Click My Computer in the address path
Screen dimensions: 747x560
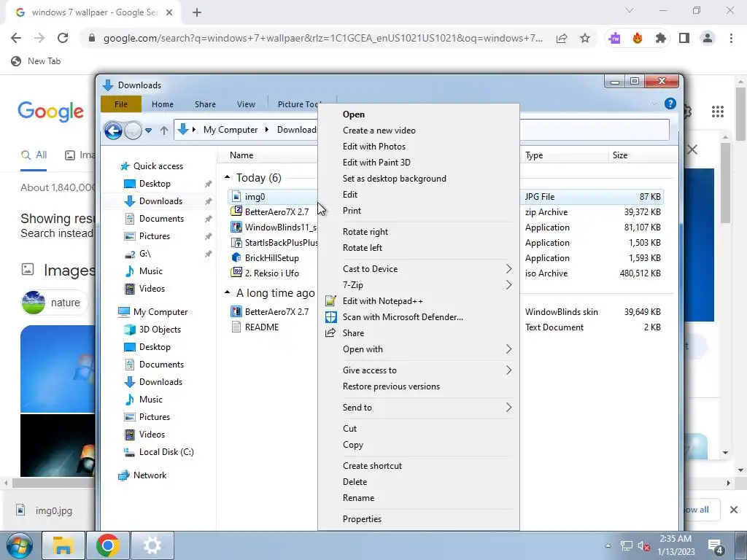[x=230, y=130]
